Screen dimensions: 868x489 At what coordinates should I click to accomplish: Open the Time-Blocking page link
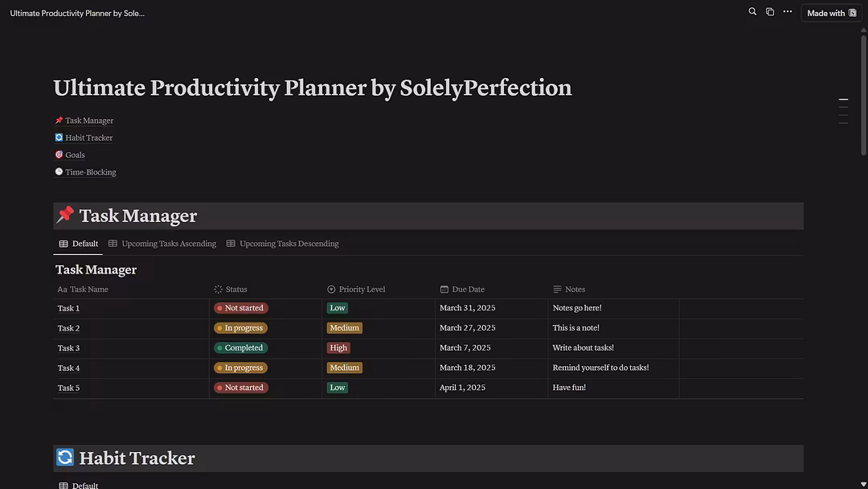point(90,172)
